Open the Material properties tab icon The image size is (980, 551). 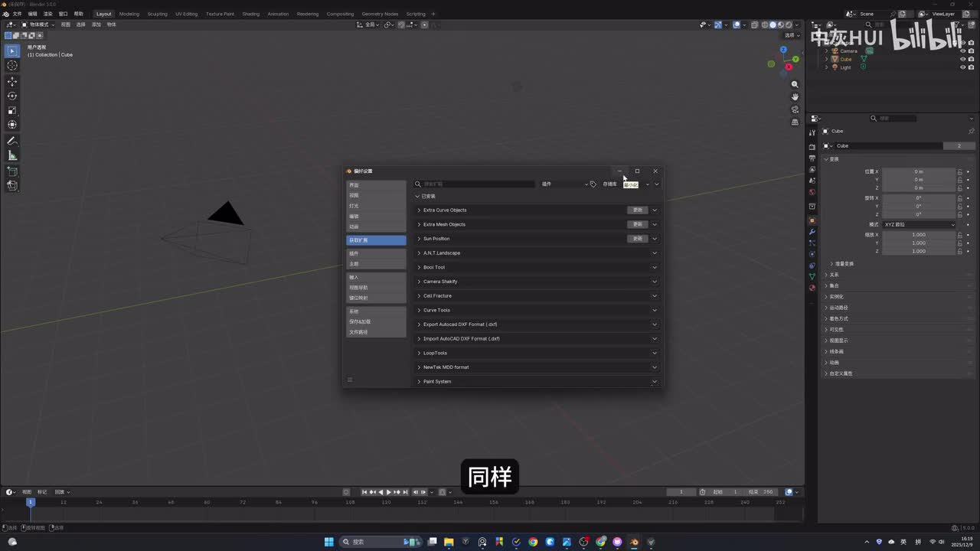coord(812,288)
